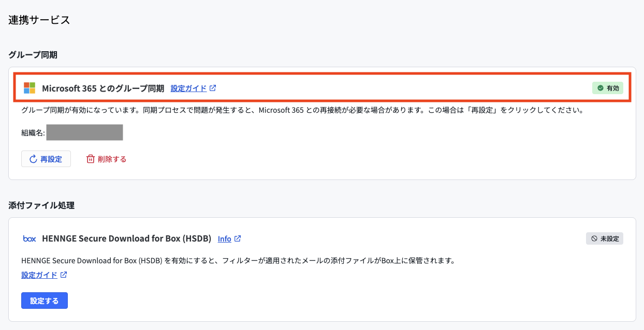This screenshot has height=330, width=644.
Task: Open the Info link for HSDB
Action: tap(225, 239)
